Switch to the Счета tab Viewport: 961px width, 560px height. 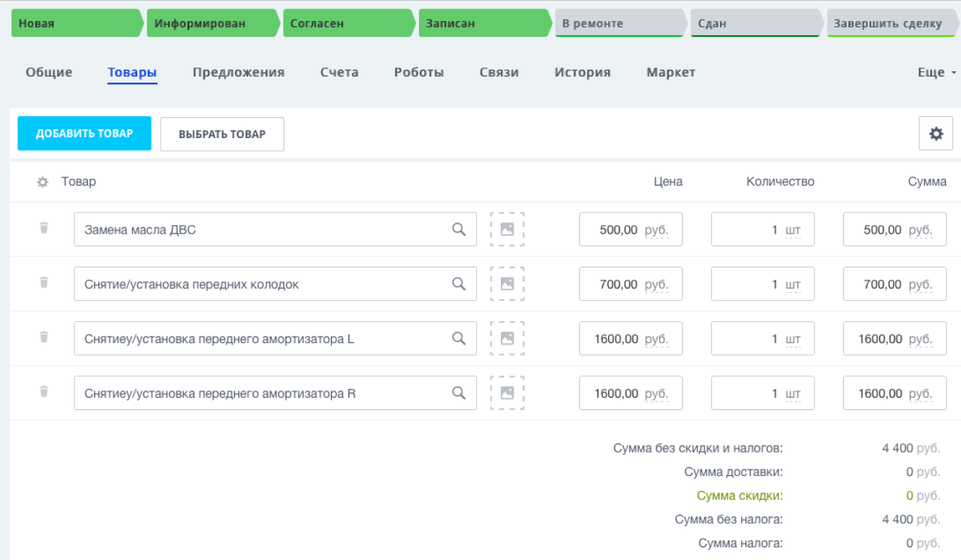[x=339, y=73]
